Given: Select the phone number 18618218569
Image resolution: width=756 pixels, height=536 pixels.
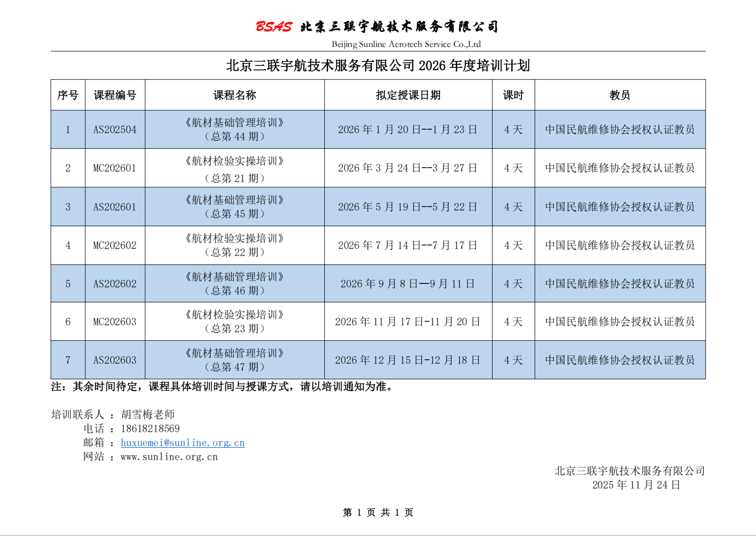Looking at the screenshot, I should point(150,428).
